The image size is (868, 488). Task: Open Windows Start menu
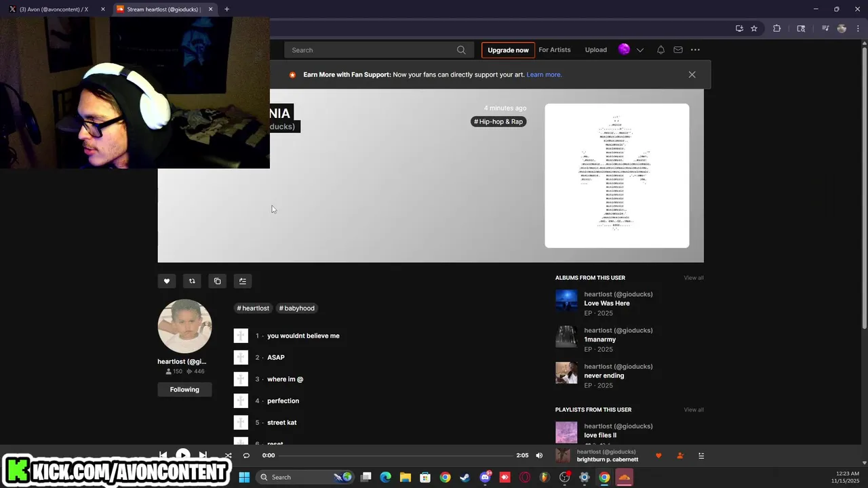244,477
